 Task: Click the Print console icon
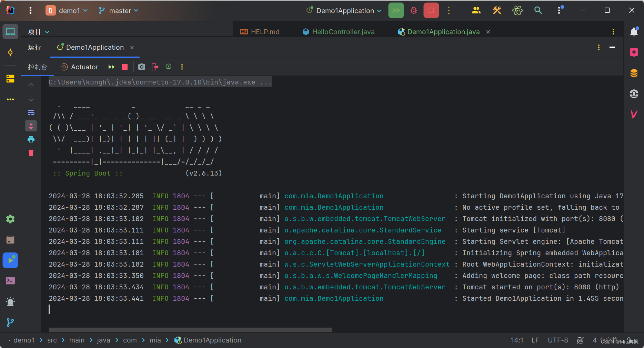(31, 139)
